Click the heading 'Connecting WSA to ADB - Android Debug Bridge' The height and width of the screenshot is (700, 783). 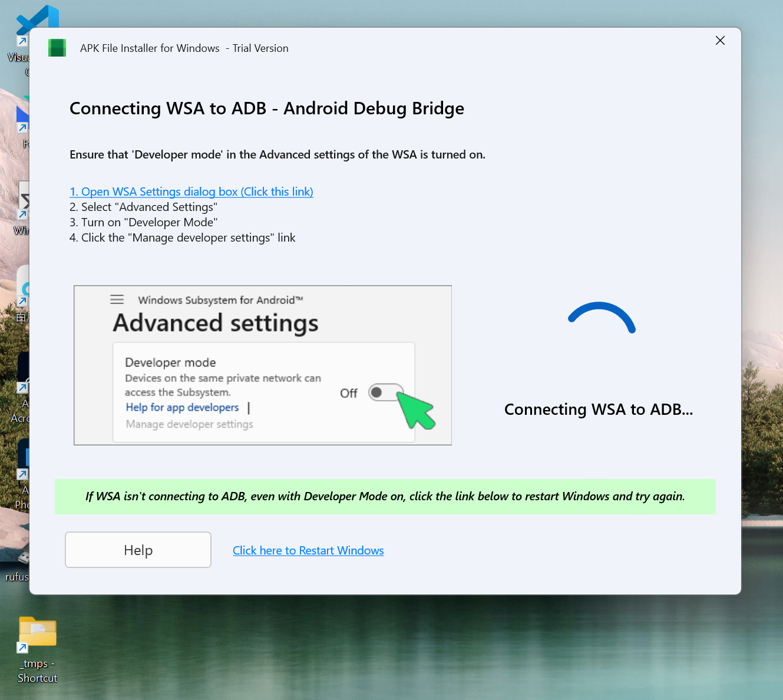tap(267, 108)
